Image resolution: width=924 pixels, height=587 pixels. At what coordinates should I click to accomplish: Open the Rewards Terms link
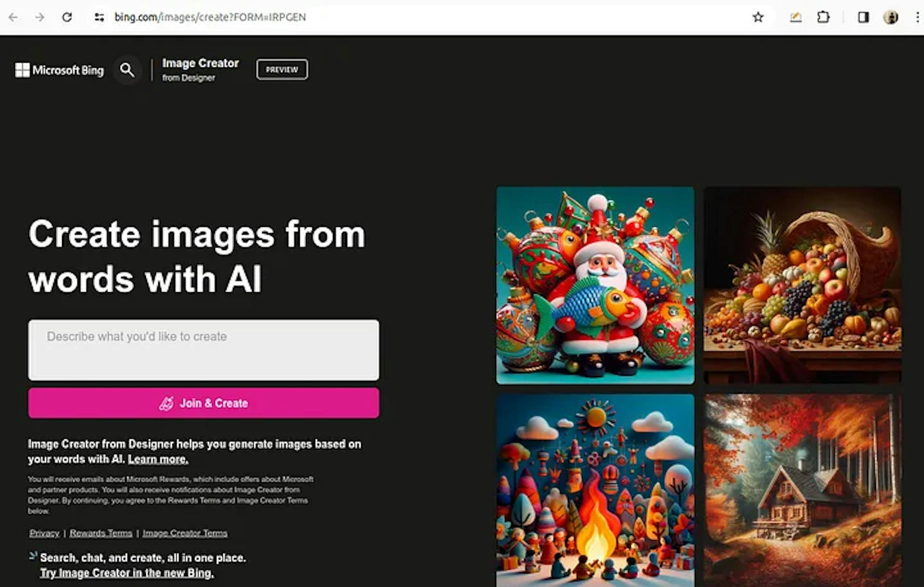click(x=101, y=533)
